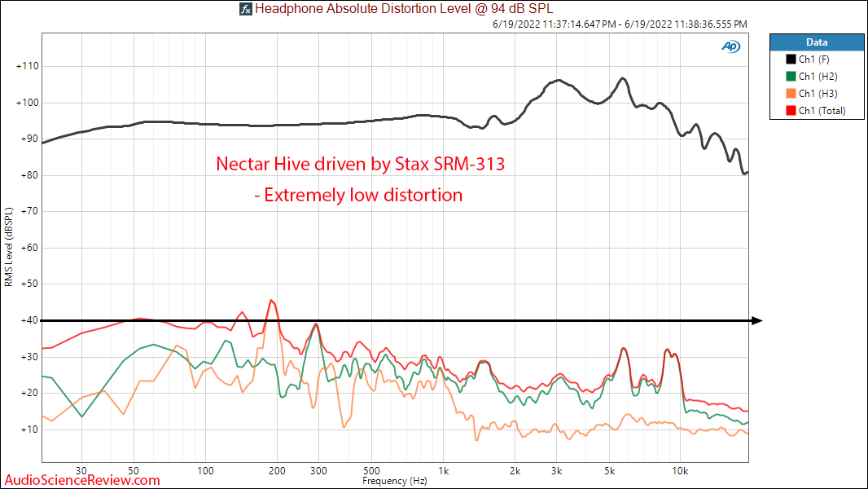Click the fx icon beside the chart title

[x=246, y=9]
